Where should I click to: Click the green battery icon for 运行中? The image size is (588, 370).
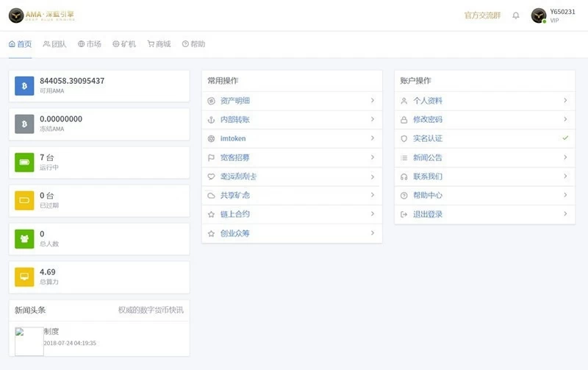tap(24, 163)
